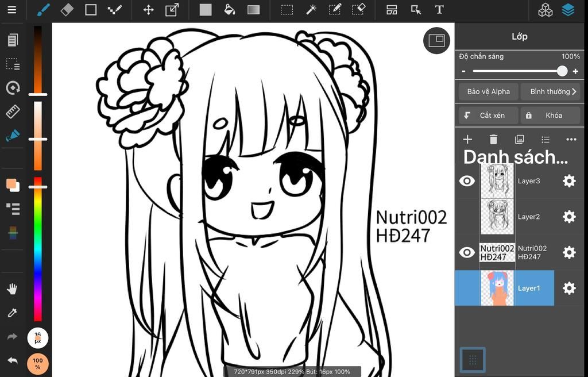Select the operation cursor tool
The image size is (588, 377).
416,10
